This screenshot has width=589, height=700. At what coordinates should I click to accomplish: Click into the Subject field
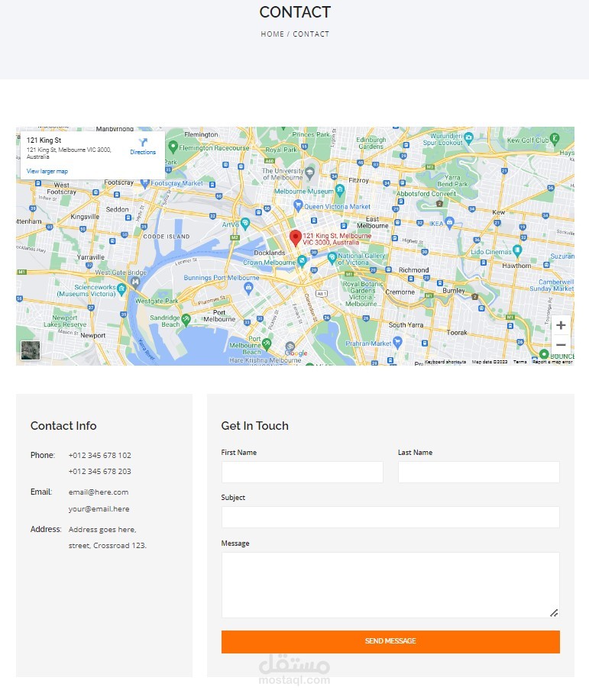click(x=390, y=517)
